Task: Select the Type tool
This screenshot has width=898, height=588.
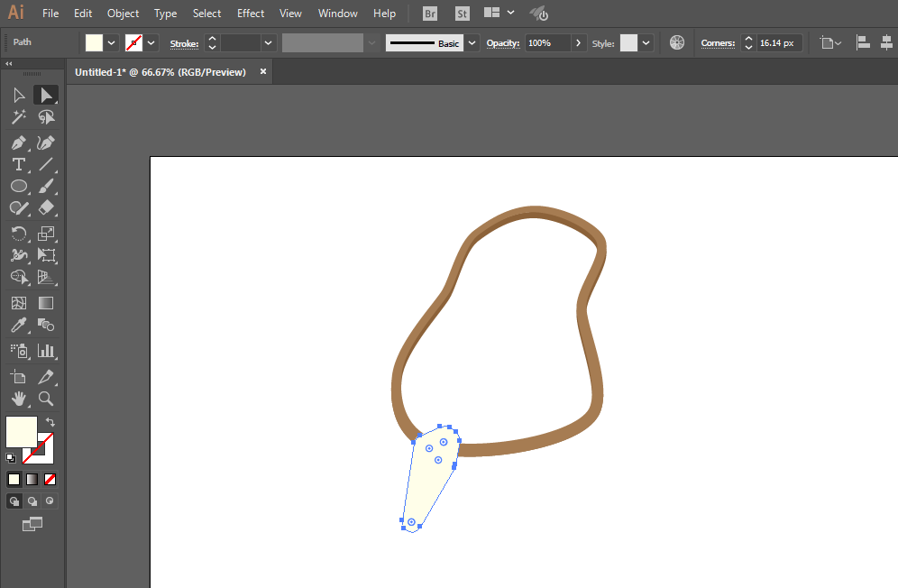Action: [18, 164]
